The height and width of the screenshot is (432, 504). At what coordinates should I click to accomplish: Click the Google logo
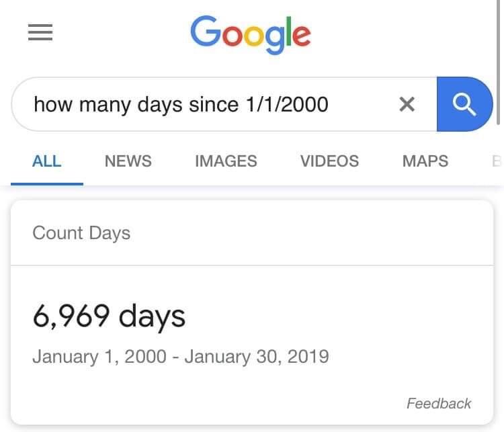coord(251,35)
